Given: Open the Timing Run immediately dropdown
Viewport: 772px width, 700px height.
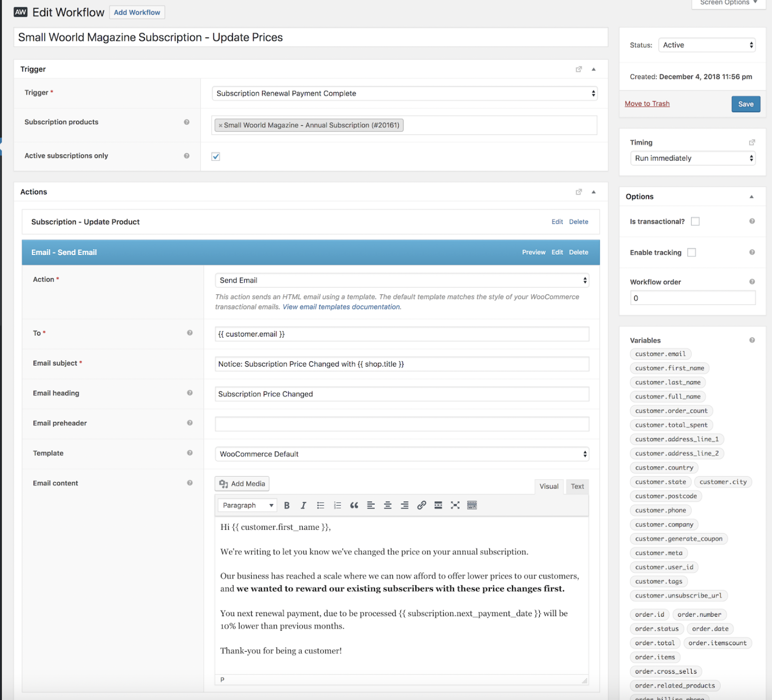Looking at the screenshot, I should (693, 158).
